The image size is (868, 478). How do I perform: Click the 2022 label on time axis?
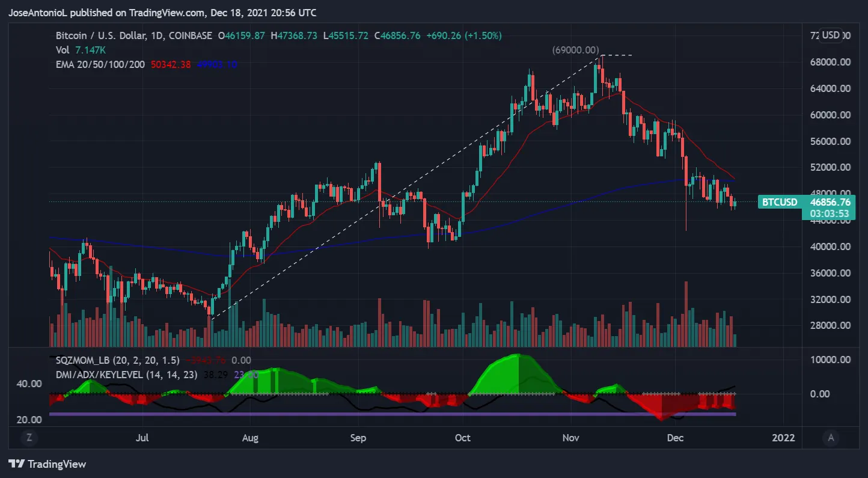tap(783, 438)
